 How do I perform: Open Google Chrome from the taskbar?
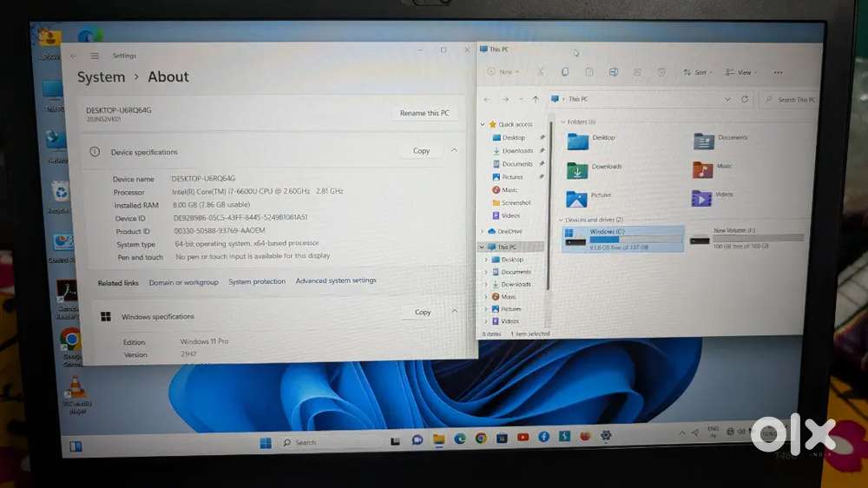[481, 439]
